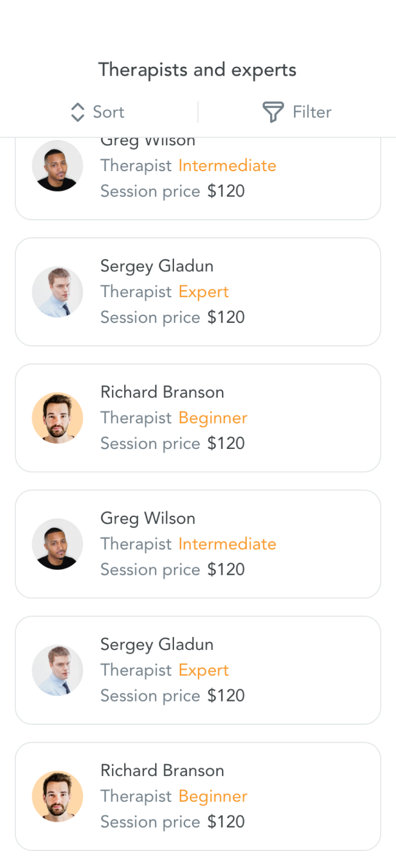Viewport: 396px width, 868px height.
Task: Tap the cut-off Greg Wilson avatar at the top
Action: tap(57, 166)
